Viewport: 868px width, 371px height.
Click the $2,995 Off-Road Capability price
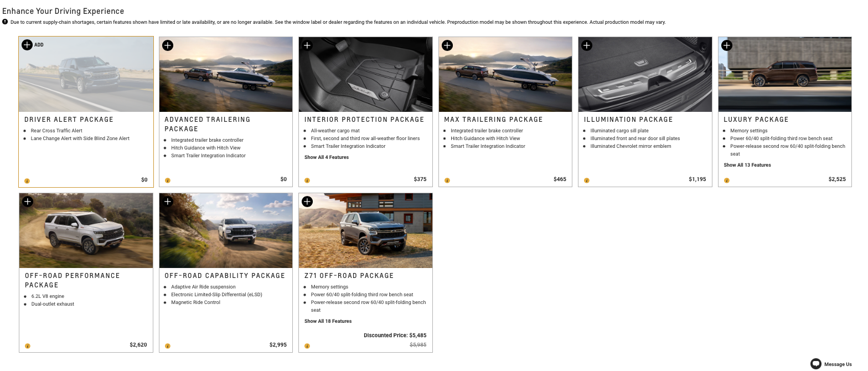278,345
